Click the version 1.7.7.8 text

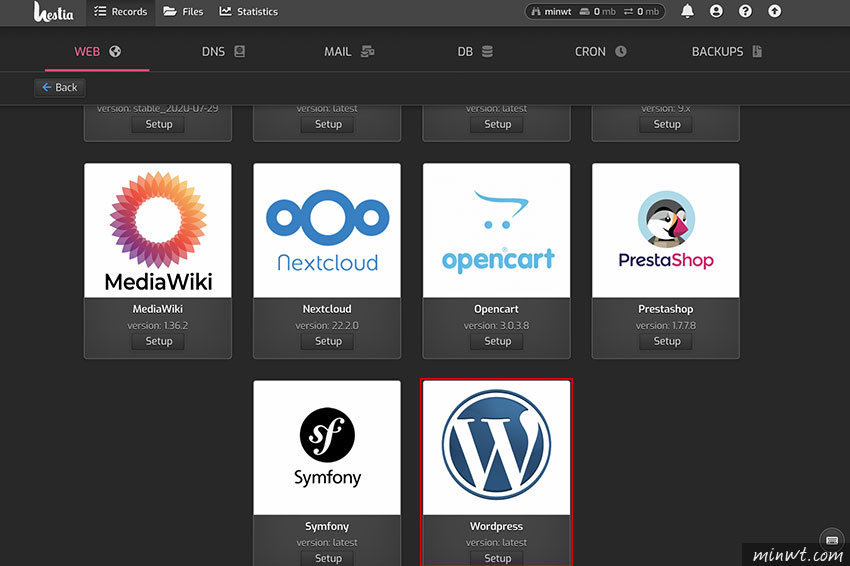point(666,326)
